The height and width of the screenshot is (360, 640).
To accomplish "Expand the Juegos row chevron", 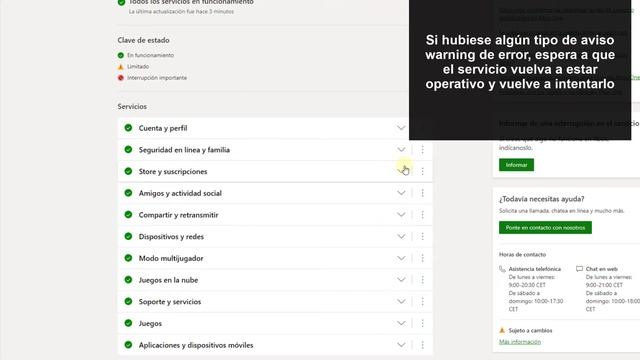I will (401, 323).
